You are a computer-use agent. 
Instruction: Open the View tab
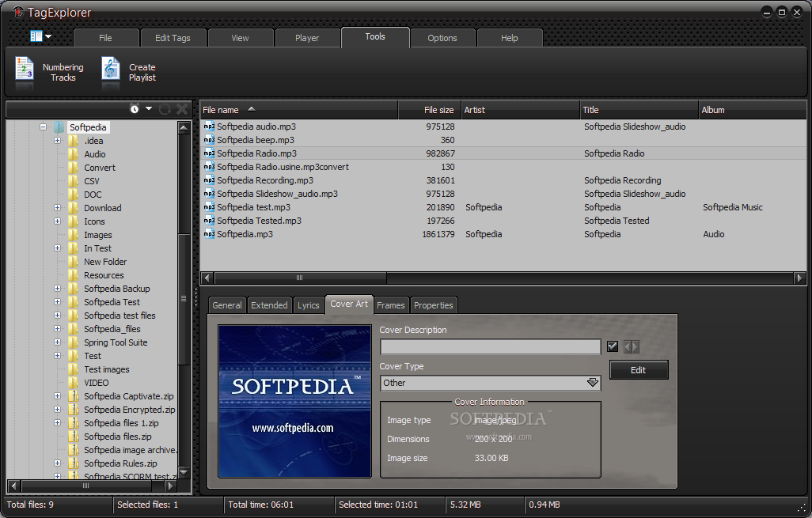click(x=240, y=38)
